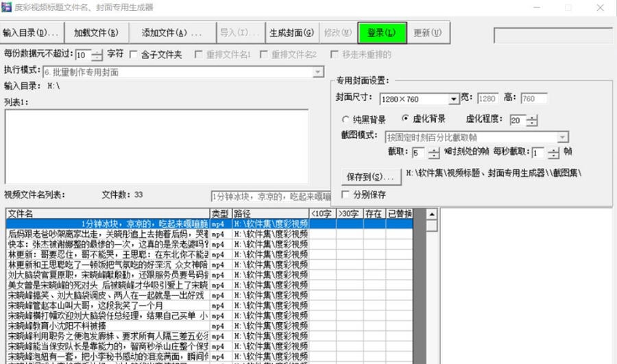The height and width of the screenshot is (364, 617).
Task: Select the row 1分钟冰块，京京的
Action: pyautogui.click(x=209, y=224)
